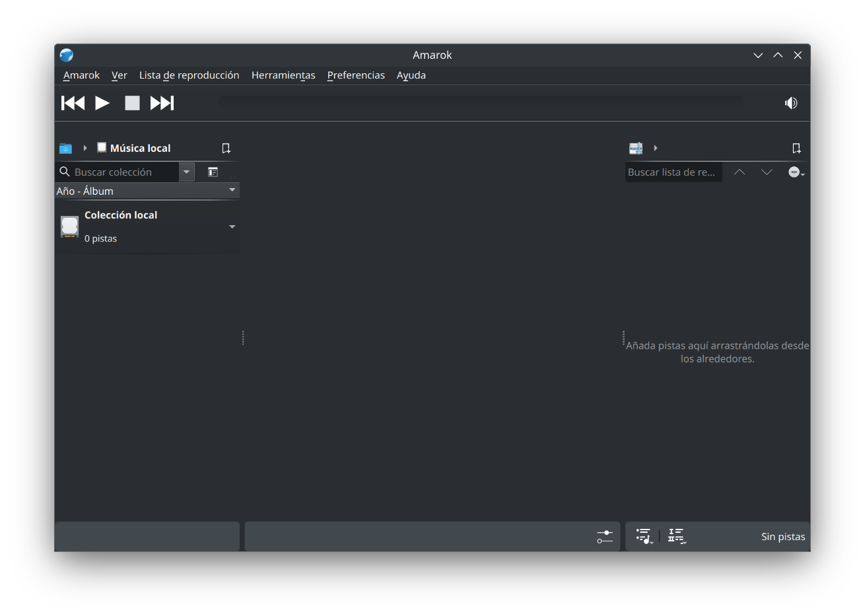Open track progression options dropdown
Image resolution: width=865 pixels, height=616 pixels.
pyautogui.click(x=644, y=536)
